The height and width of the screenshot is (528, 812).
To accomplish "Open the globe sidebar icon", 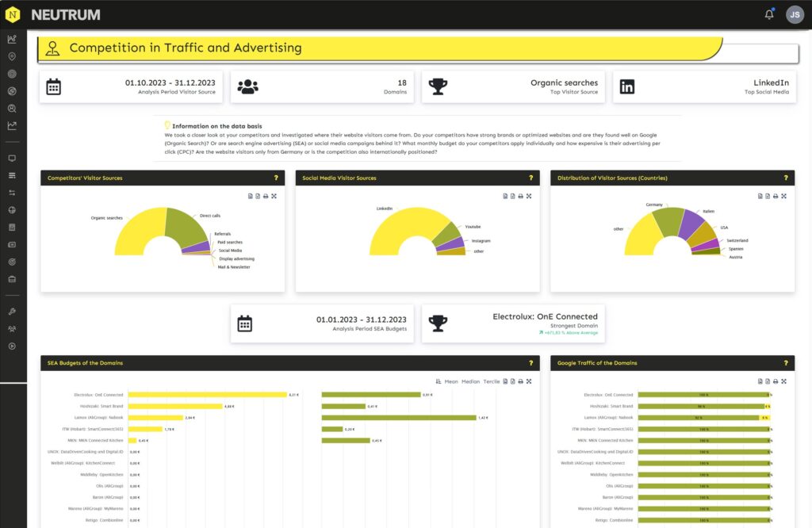I will 12,210.
